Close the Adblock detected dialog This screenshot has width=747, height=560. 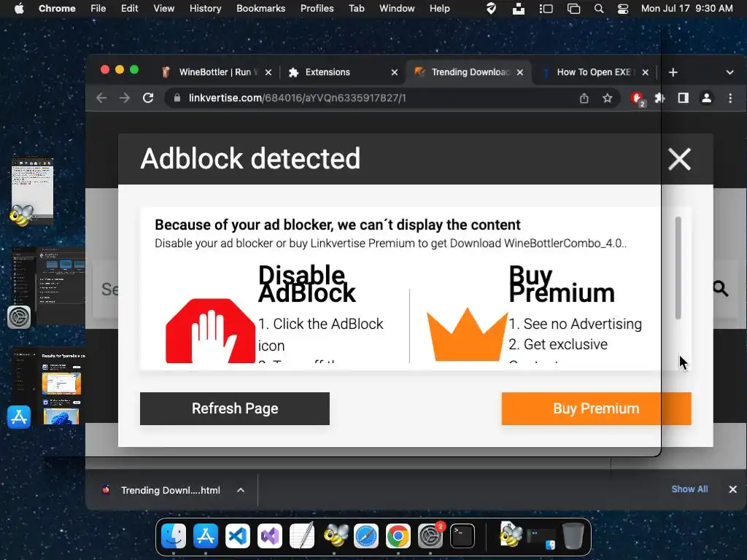point(679,159)
